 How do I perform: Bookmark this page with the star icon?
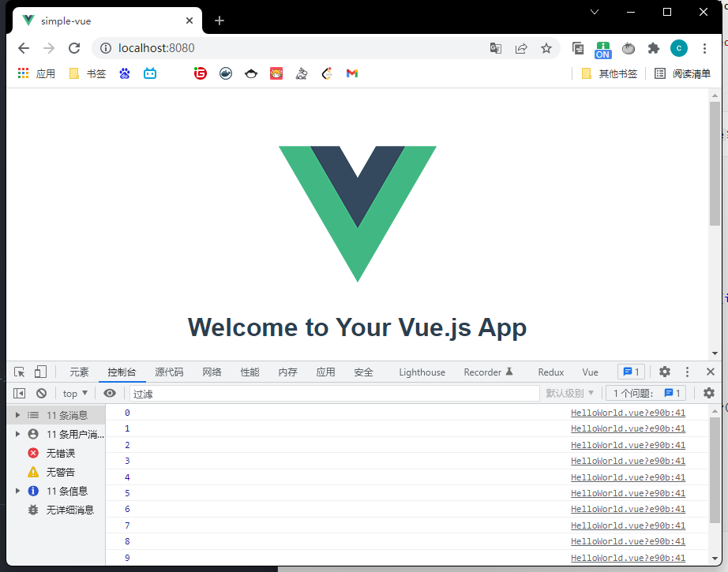click(x=546, y=48)
